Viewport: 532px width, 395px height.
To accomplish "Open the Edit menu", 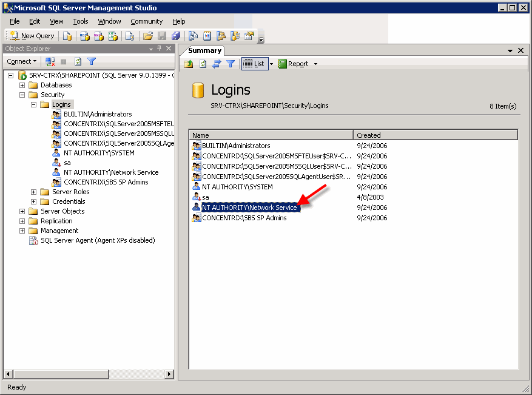I will [35, 21].
